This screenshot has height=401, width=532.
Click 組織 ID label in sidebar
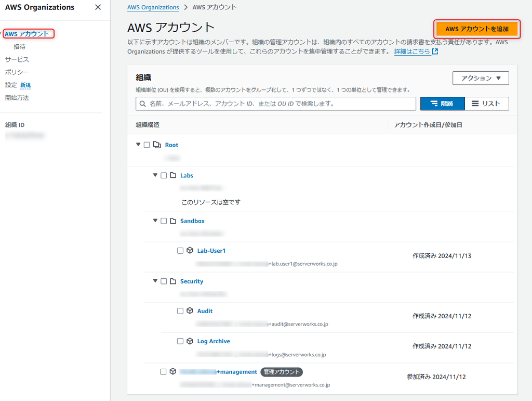click(x=15, y=125)
